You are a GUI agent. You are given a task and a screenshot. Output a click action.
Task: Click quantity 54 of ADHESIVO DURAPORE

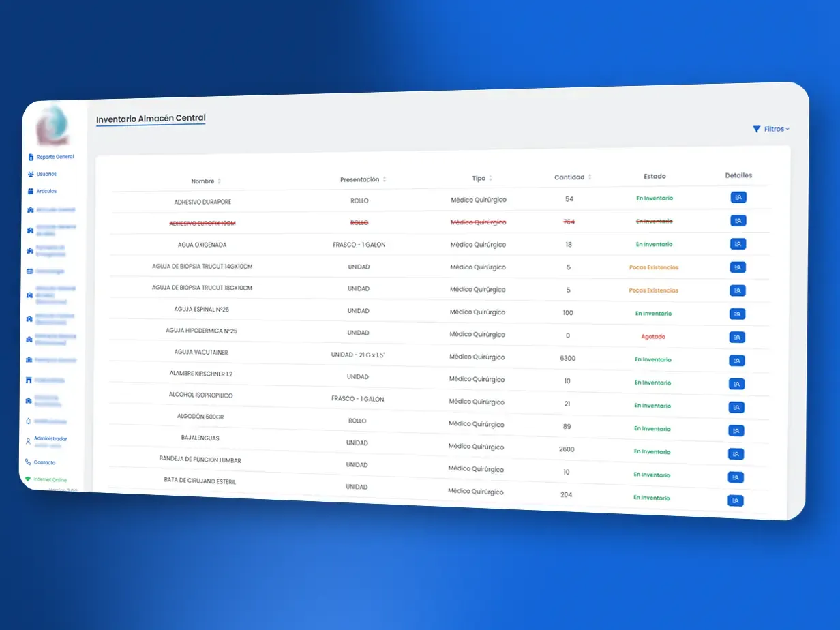pos(569,199)
